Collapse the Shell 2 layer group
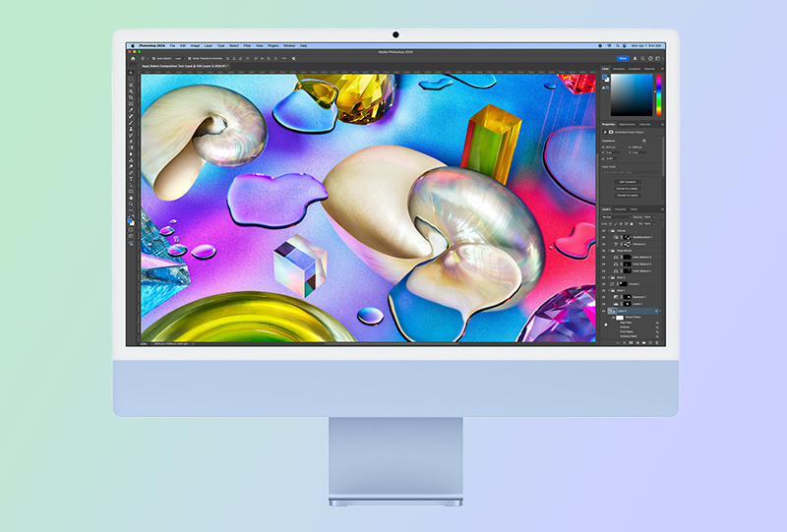The width and height of the screenshot is (787, 532). click(609, 277)
